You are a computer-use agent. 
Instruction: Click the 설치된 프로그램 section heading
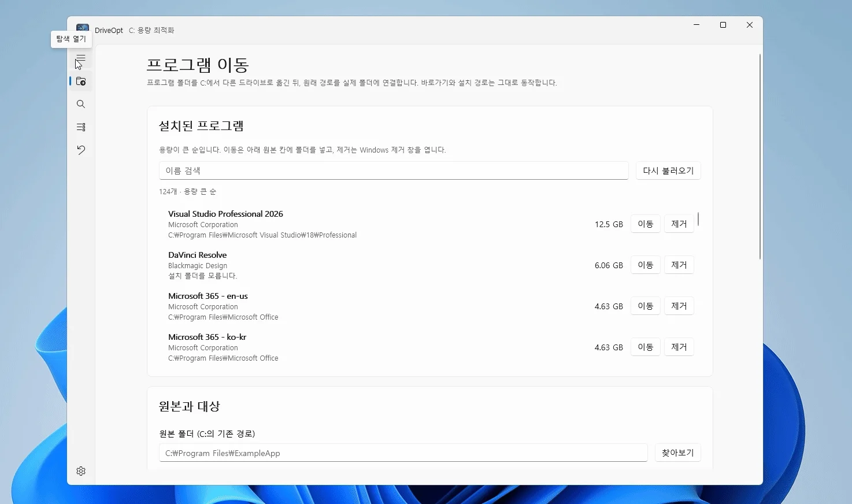(x=201, y=126)
